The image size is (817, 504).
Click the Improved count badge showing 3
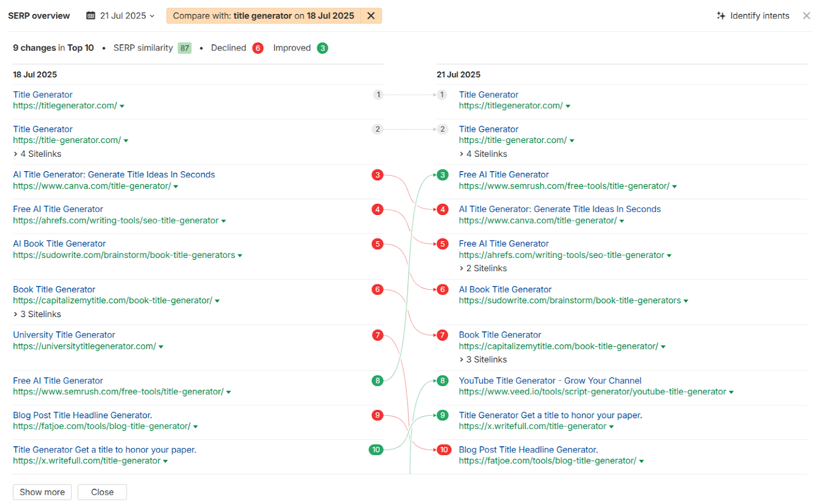point(322,47)
